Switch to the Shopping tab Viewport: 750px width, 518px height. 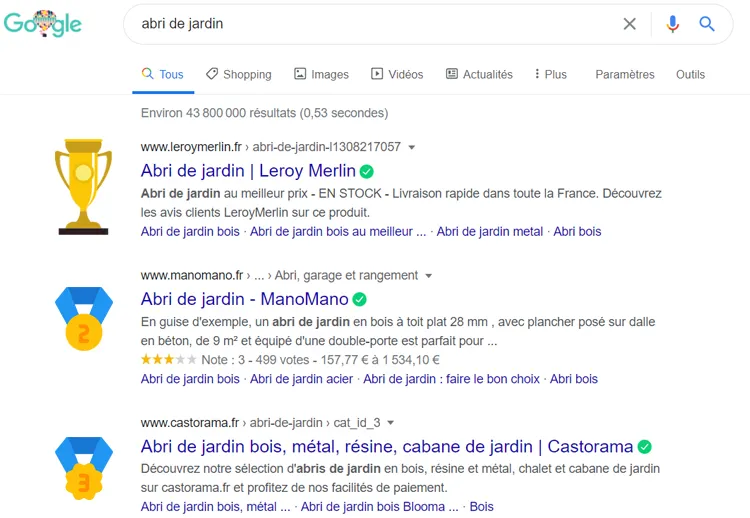(x=239, y=75)
